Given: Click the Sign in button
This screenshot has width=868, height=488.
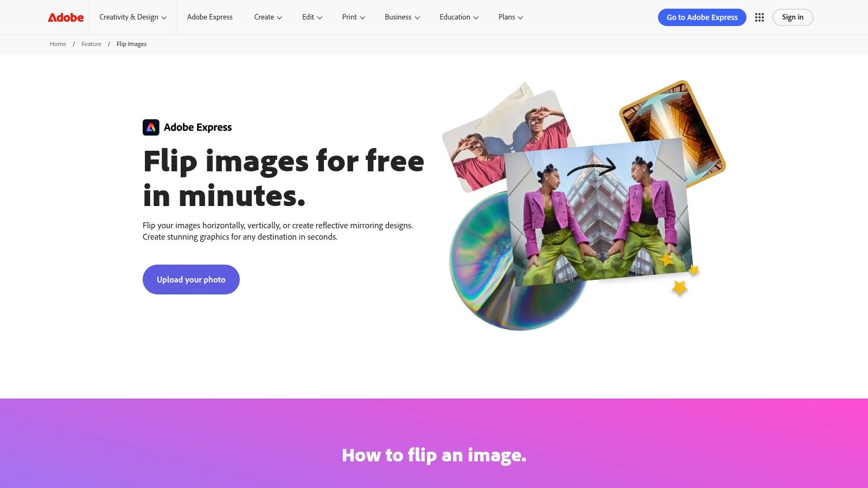Looking at the screenshot, I should [x=793, y=17].
